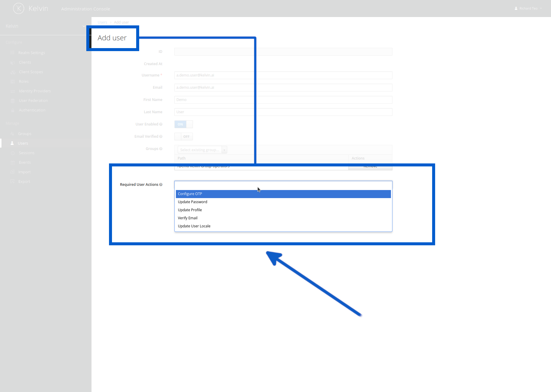Click the Client Scopes sidebar icon
This screenshot has height=392, width=551.
pos(13,72)
